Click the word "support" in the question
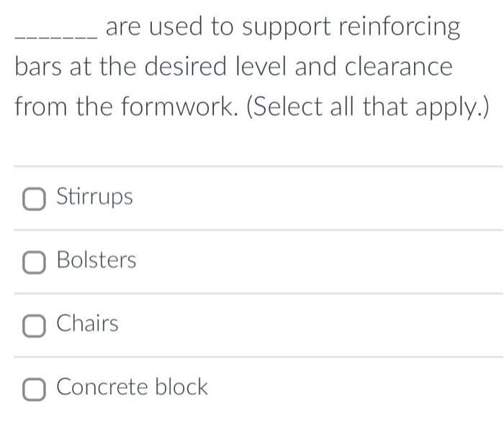Image resolution: width=504 pixels, height=447 pixels. [286, 28]
